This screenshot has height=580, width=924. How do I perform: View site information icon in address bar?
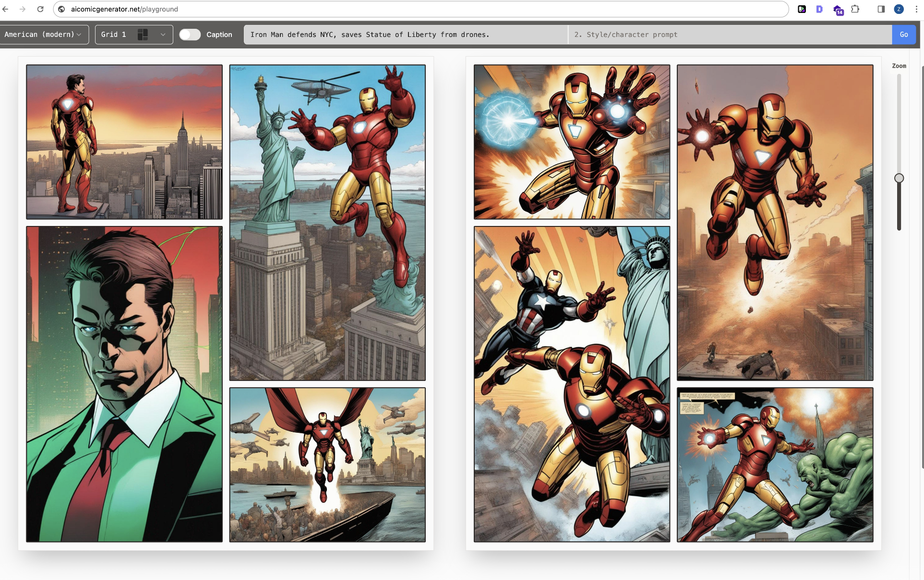(61, 9)
